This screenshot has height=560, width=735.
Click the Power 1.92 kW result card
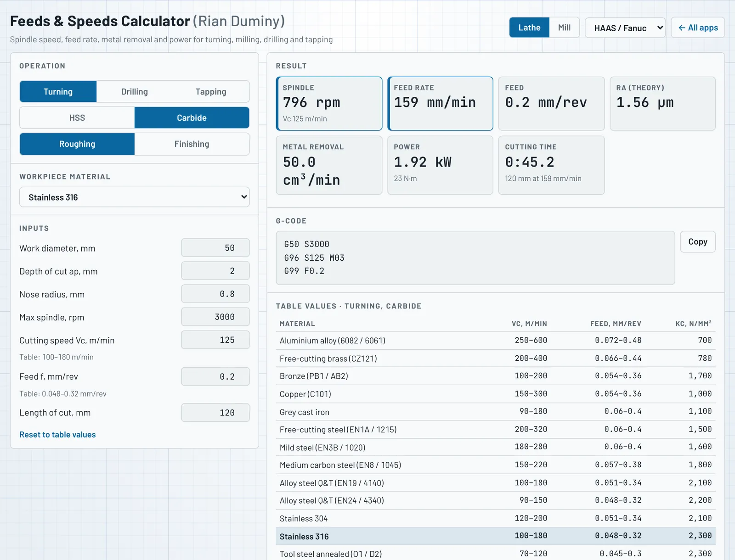pyautogui.click(x=441, y=165)
